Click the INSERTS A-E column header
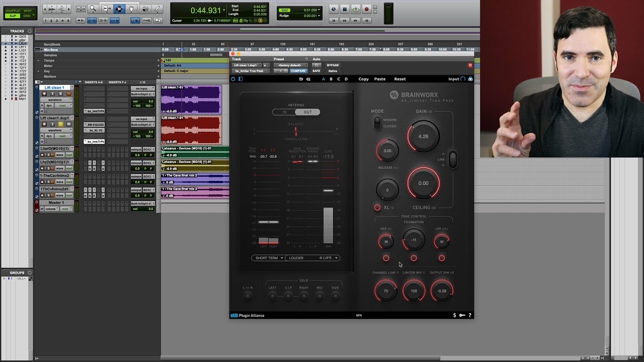 pyautogui.click(x=94, y=82)
